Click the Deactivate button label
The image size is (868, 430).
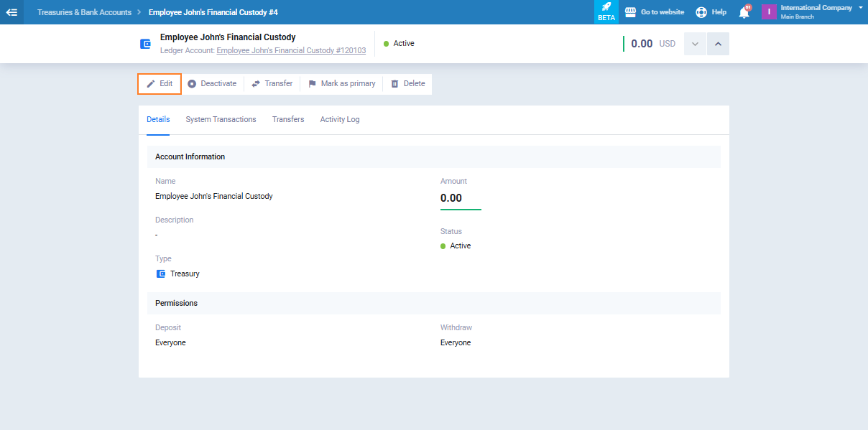[218, 84]
